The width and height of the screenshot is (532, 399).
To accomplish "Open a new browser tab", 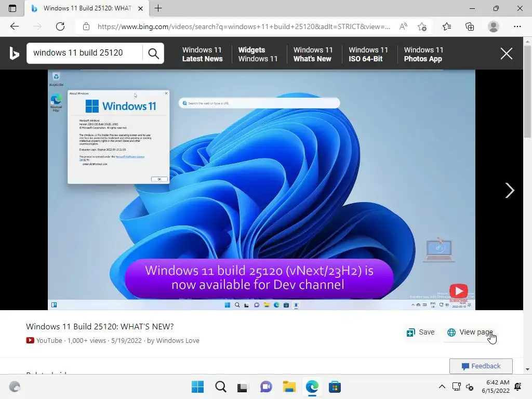I will tap(158, 8).
